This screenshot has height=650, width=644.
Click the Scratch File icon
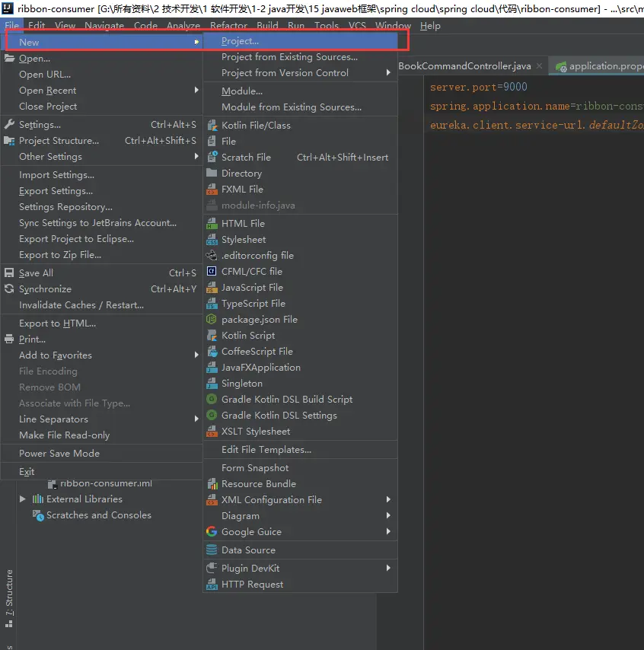pyautogui.click(x=212, y=157)
